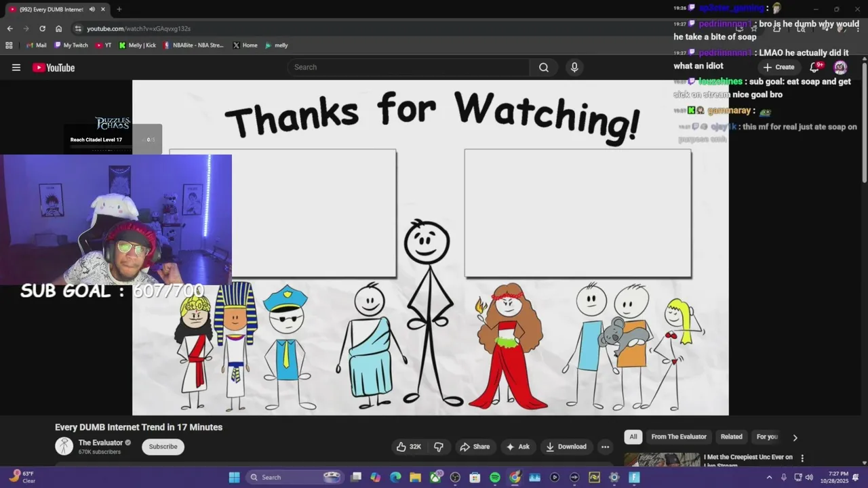Image resolution: width=868 pixels, height=488 pixels.
Task: Open YouTube notifications bell
Action: (x=815, y=67)
